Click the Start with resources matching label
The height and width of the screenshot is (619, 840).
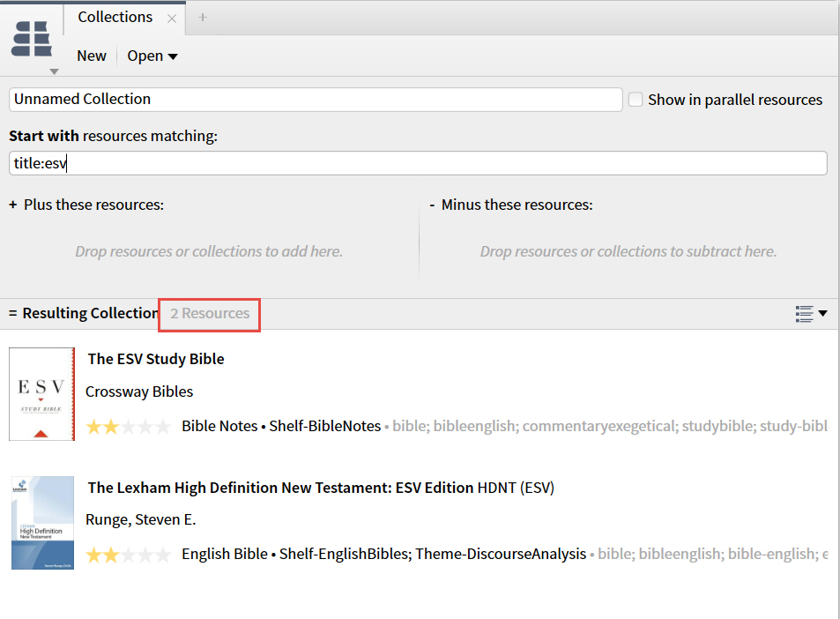113,136
